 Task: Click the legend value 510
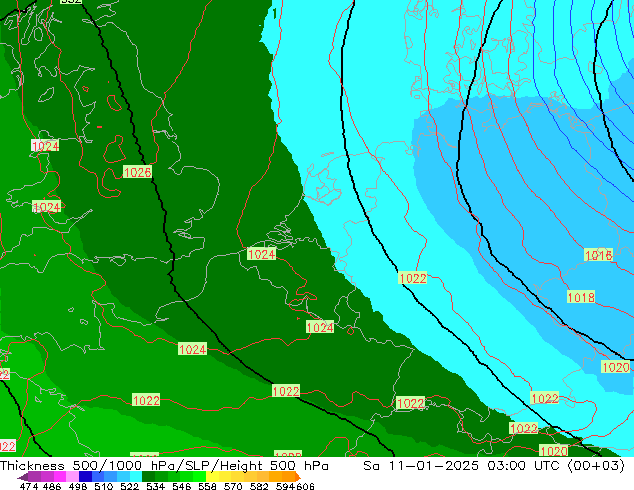click(104, 486)
